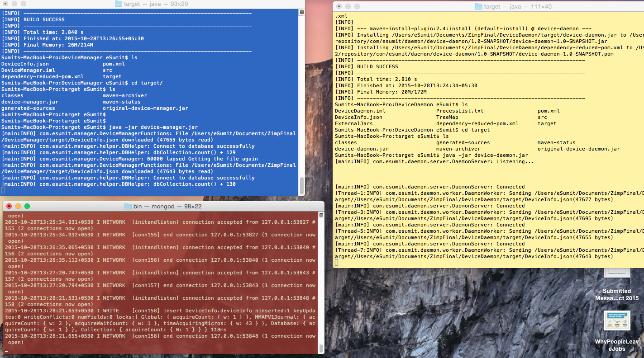Click the folder proxy icon in mongod title bar
Screen dimensions: 644x358
coord(128,206)
